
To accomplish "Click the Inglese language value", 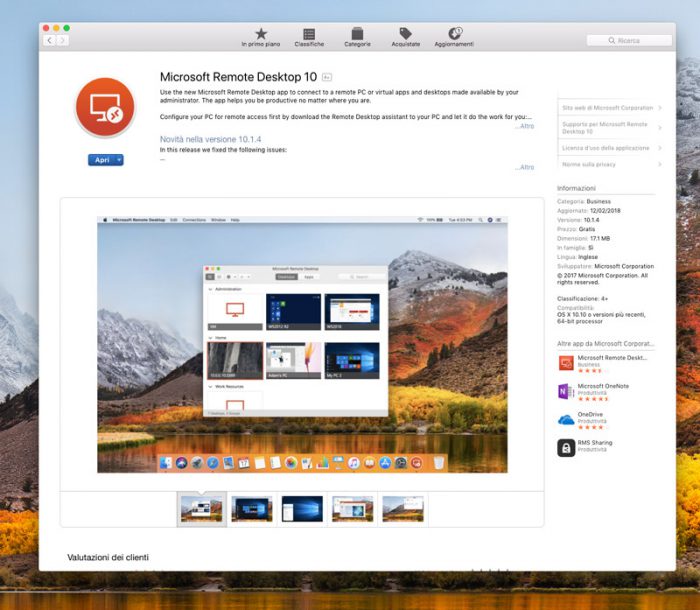I will point(588,257).
